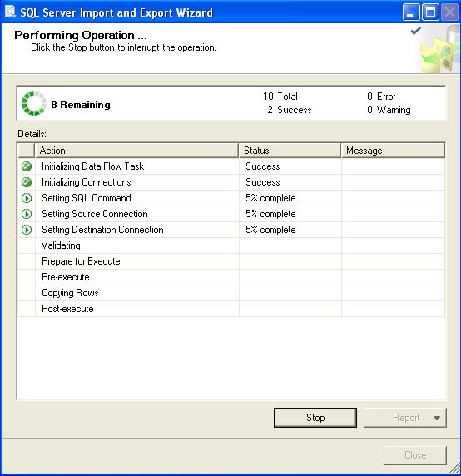Click 5% complete status for Setting Source Connection
The width and height of the screenshot is (461, 476).
pyautogui.click(x=270, y=214)
